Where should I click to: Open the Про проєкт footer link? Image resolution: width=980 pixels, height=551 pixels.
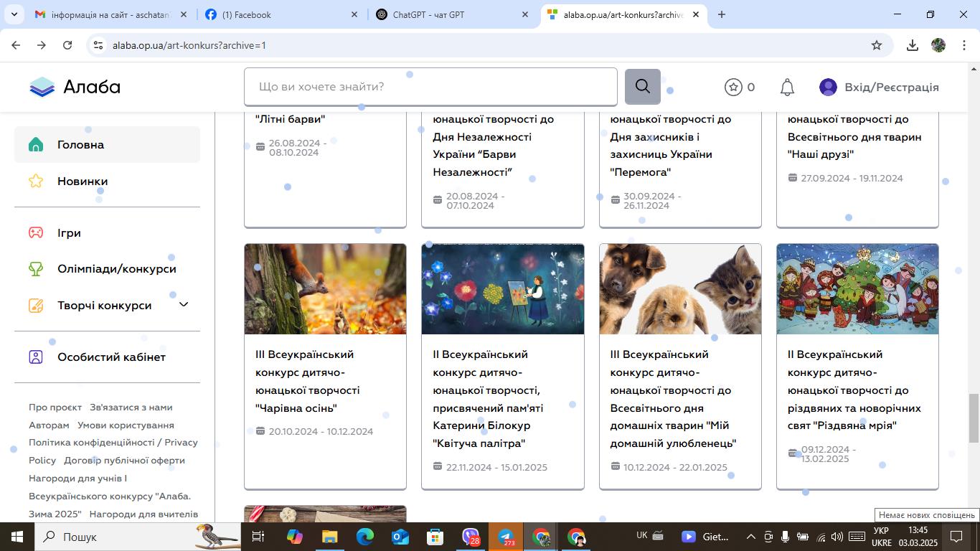(x=55, y=407)
